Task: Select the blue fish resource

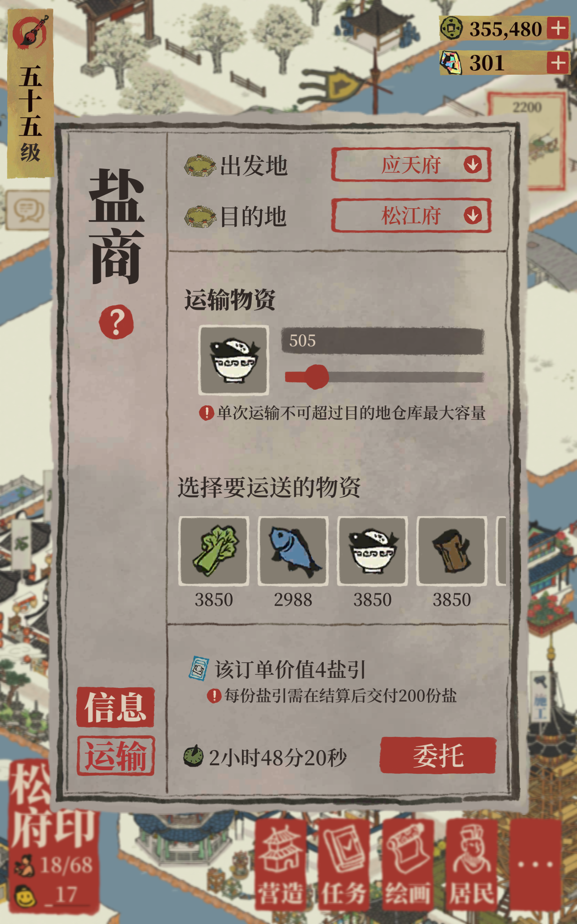Action: [293, 550]
